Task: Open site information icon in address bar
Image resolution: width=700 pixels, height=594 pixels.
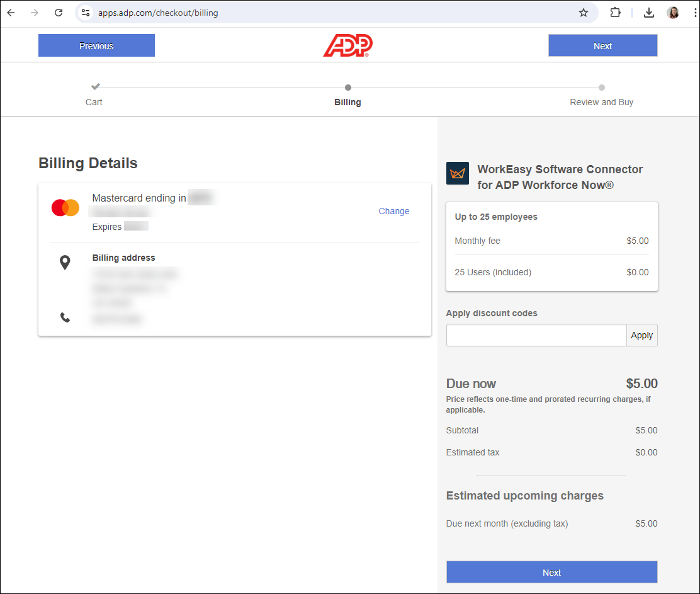Action: 86,13
